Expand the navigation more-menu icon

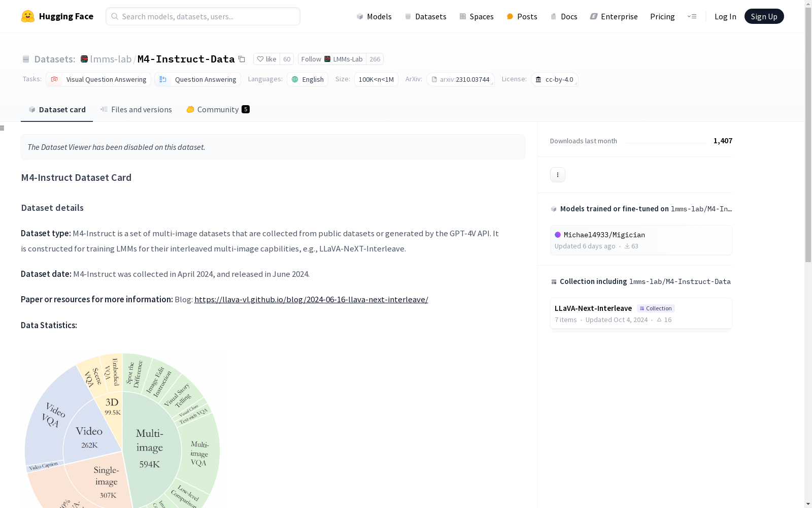[x=692, y=16]
